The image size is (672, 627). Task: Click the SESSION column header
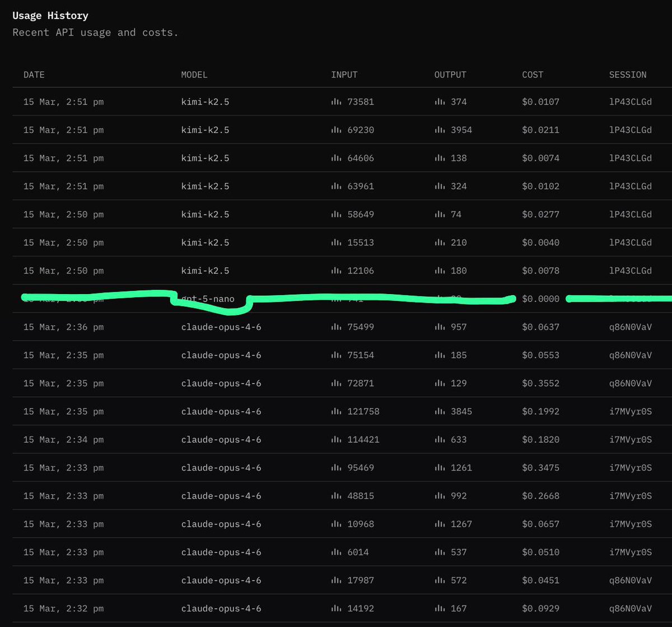pos(628,75)
